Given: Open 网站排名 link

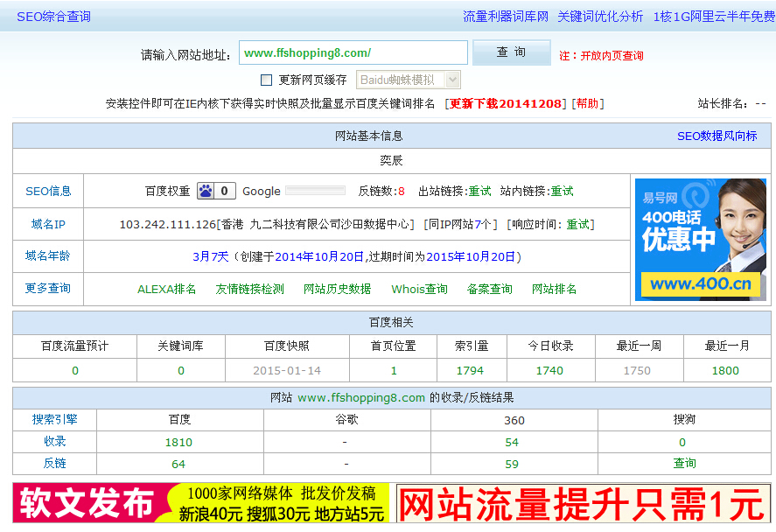Looking at the screenshot, I should (554, 289).
